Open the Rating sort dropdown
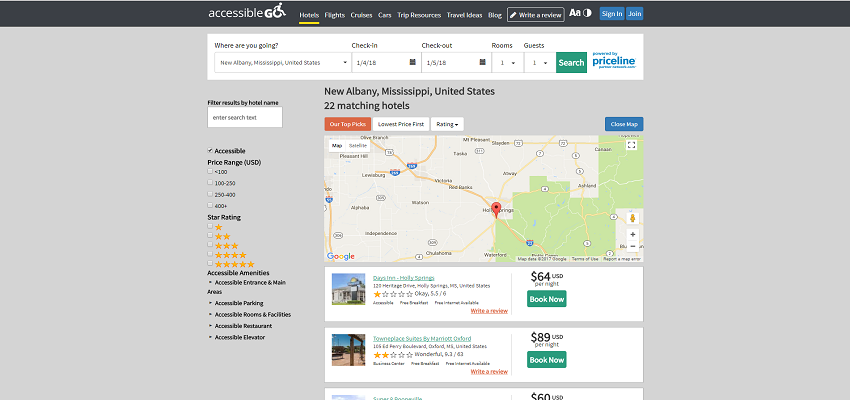Viewport: 850px width, 400px height. (x=447, y=124)
